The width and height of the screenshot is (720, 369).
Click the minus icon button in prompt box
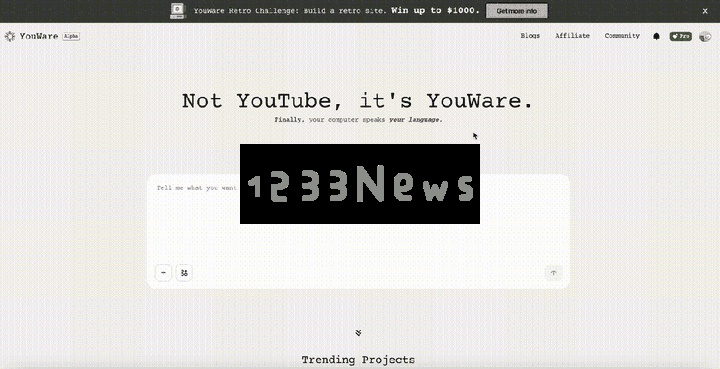click(x=163, y=273)
